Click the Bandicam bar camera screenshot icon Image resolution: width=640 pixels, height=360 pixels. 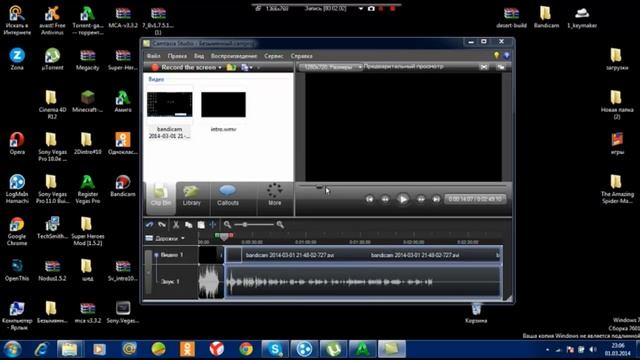coord(371,8)
